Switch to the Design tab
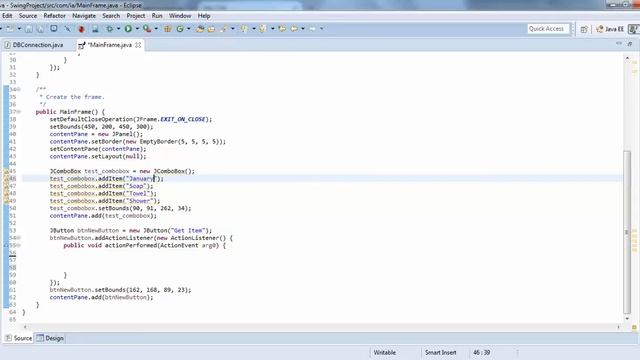This screenshot has height=360, width=640. 50,338
